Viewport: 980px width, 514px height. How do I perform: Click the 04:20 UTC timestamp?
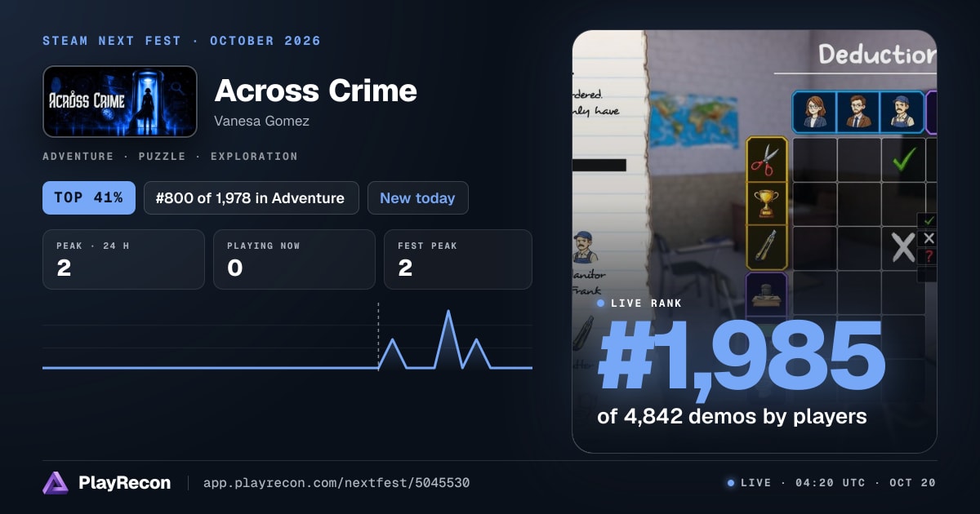point(829,483)
